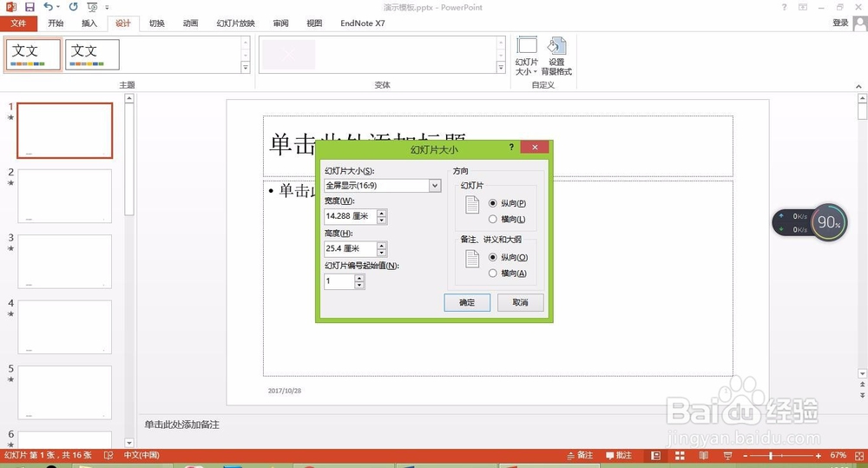Increase width (宽度) spinner up arrow
This screenshot has height=468, width=868.
click(x=381, y=213)
